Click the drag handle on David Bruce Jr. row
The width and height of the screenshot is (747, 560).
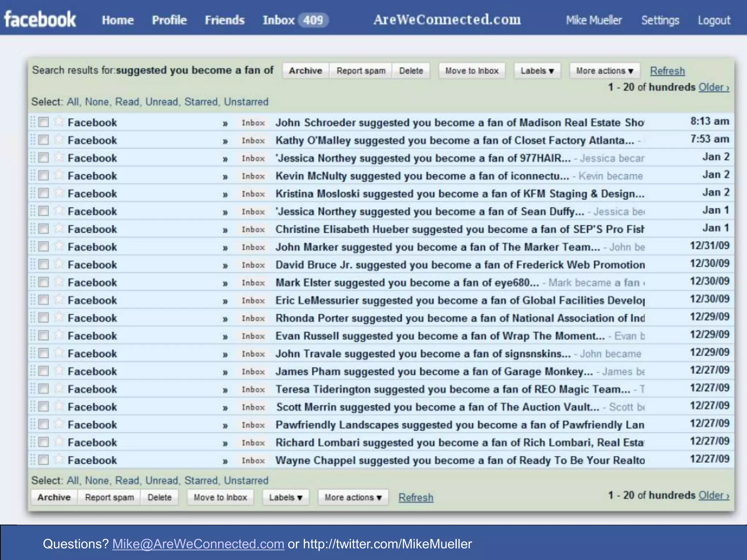pos(33,264)
